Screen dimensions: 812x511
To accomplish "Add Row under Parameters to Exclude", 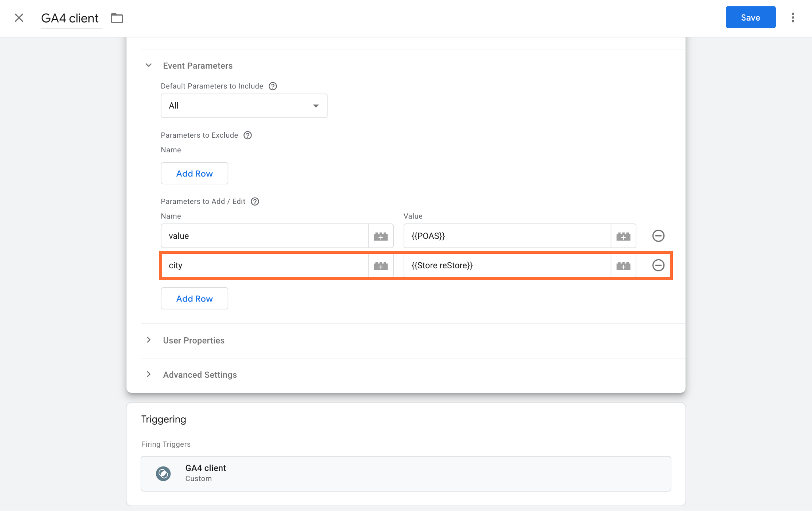I will (194, 173).
